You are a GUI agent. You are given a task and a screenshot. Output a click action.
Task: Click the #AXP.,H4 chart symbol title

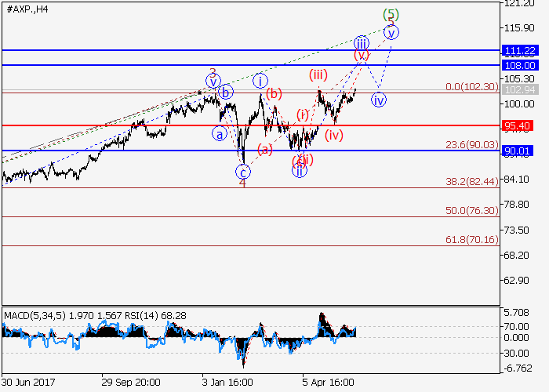[28, 9]
